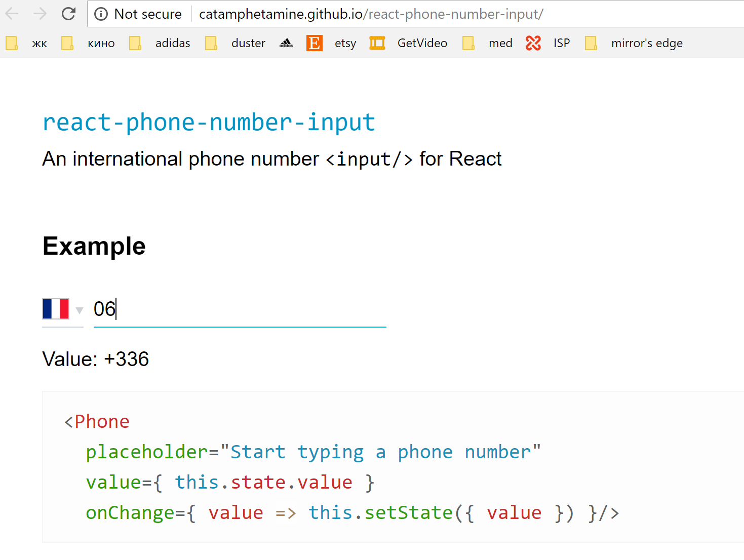Click the react-phone-number-input heading link
Screen dimensions: 744x560
(x=209, y=122)
